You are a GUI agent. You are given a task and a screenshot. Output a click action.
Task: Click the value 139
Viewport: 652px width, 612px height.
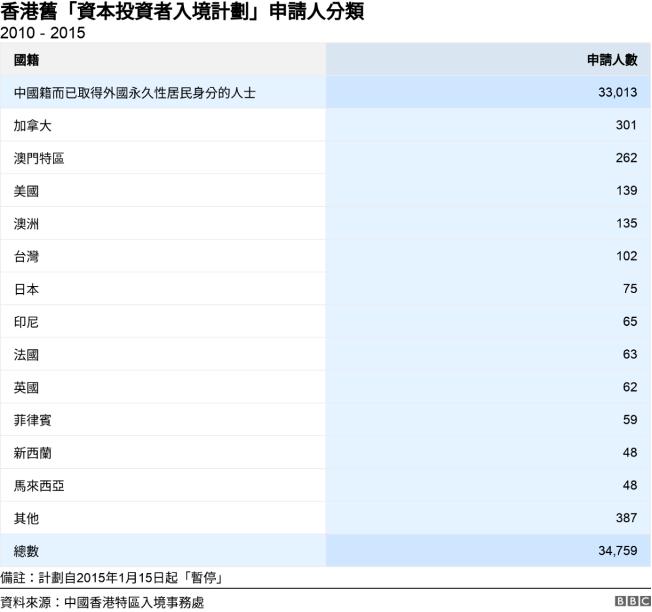click(626, 190)
